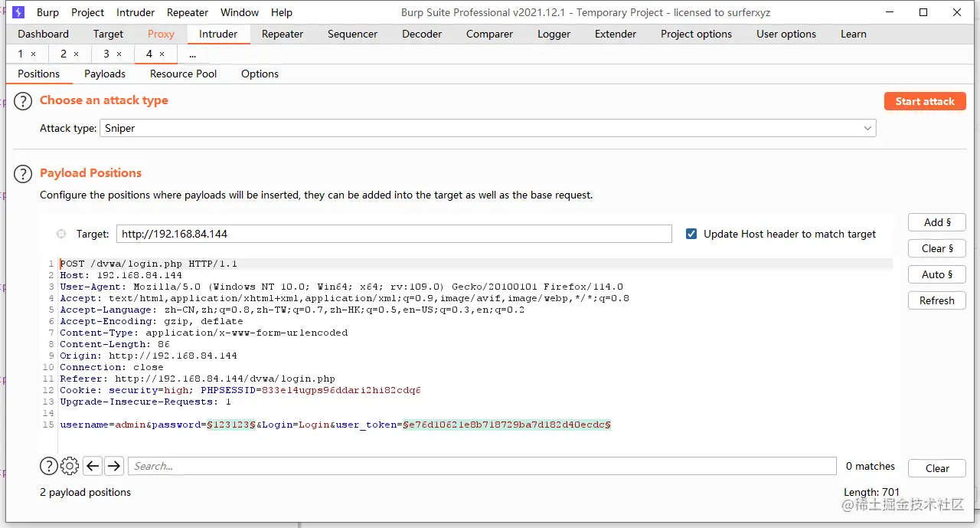Open the Intruder menu

click(136, 12)
